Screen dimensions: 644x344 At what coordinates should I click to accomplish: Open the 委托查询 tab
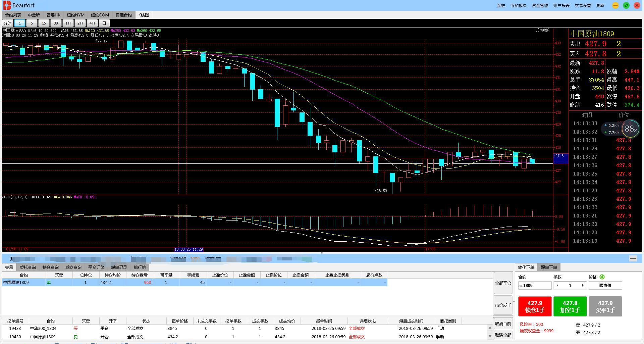(28, 267)
